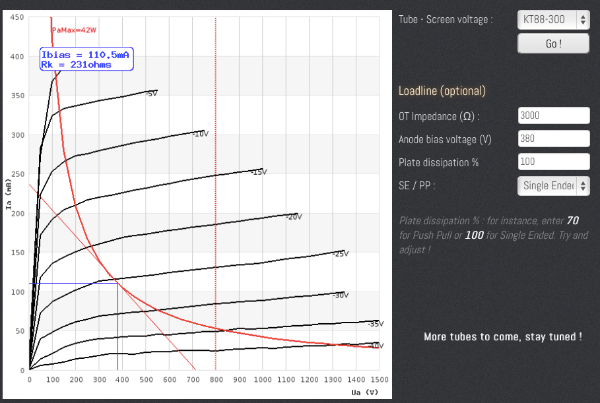This screenshot has width=600, height=403.
Task: Focus the Anode bias voltage field
Action: point(553,139)
